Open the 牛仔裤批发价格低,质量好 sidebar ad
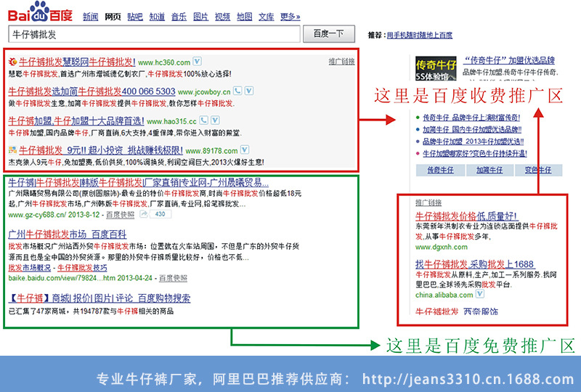This screenshot has height=392, width=581. tap(466, 216)
